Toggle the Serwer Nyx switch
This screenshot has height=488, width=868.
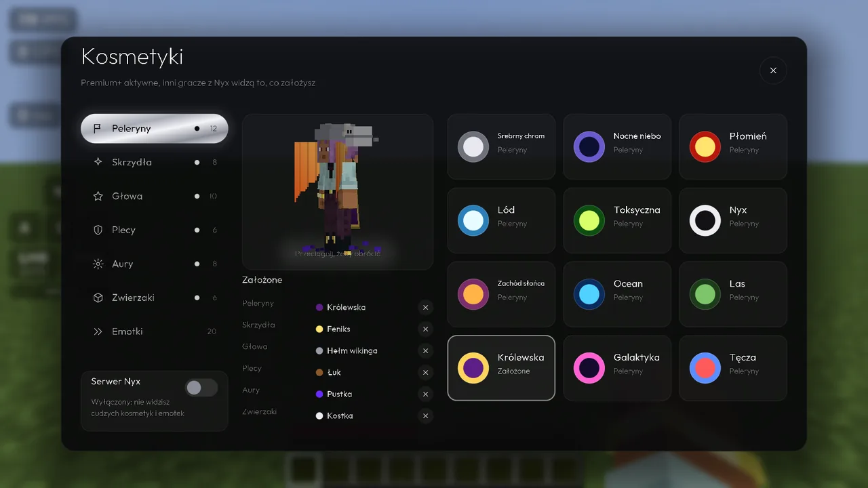[x=201, y=388]
